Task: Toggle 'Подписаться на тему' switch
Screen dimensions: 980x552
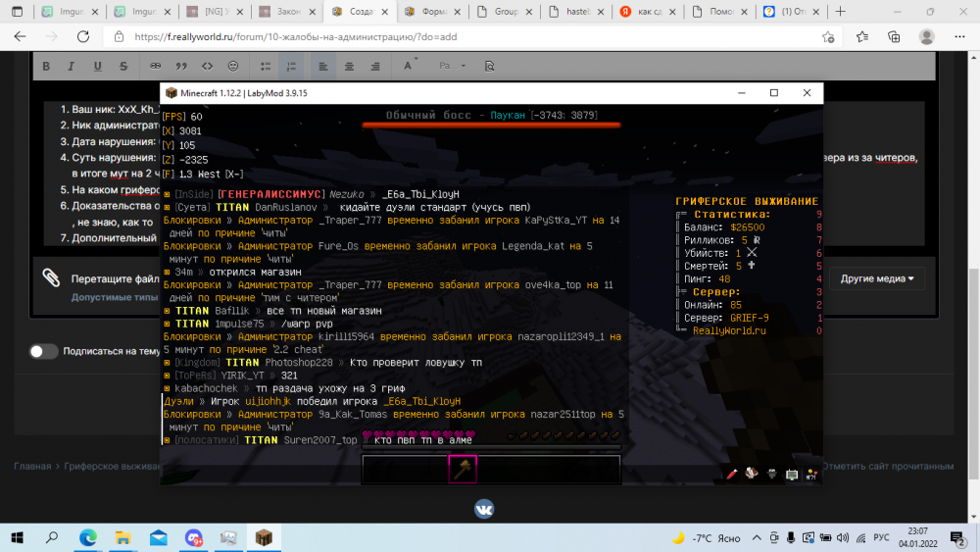Action: coord(43,351)
